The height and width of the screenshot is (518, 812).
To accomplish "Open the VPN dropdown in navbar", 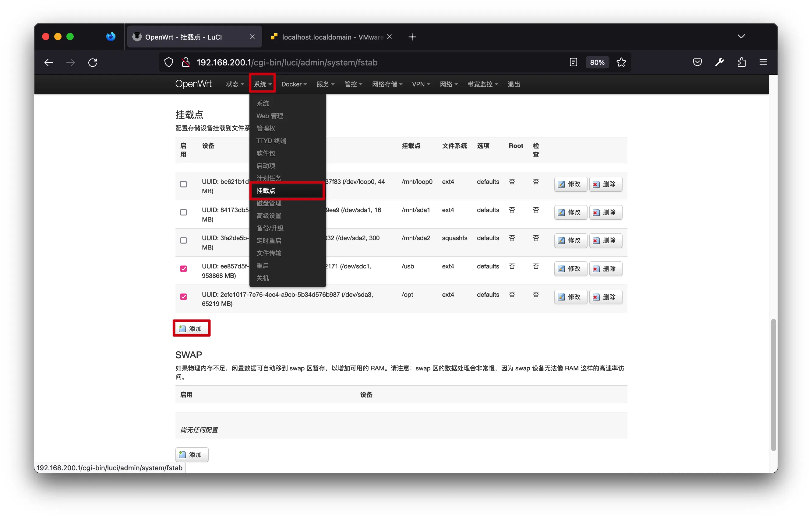I will (x=421, y=84).
